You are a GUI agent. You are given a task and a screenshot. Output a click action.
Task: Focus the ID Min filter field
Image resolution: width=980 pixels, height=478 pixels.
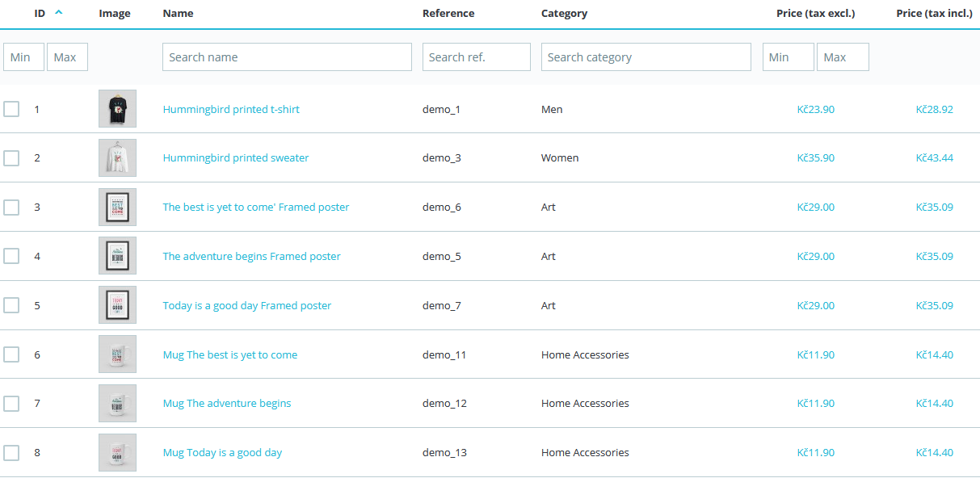[x=23, y=57]
